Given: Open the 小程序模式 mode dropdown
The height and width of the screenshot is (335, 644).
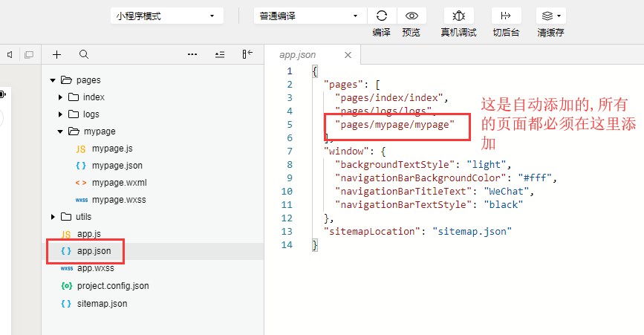Looking at the screenshot, I should [x=166, y=16].
